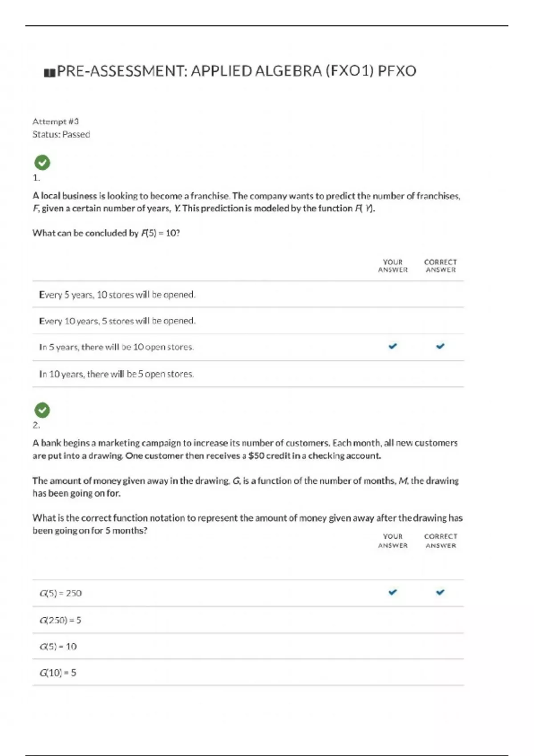Click the green check icon above question 1
The width and height of the screenshot is (534, 756).
click(x=42, y=163)
